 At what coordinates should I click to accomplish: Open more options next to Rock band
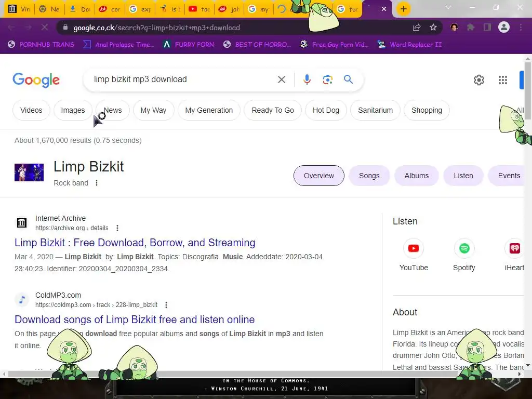click(97, 183)
